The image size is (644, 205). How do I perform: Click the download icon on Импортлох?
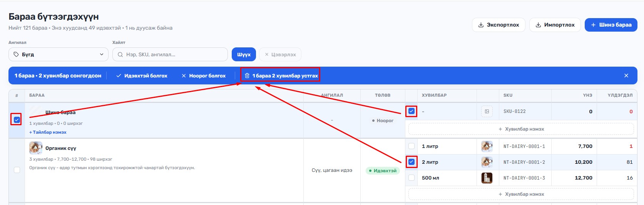538,25
